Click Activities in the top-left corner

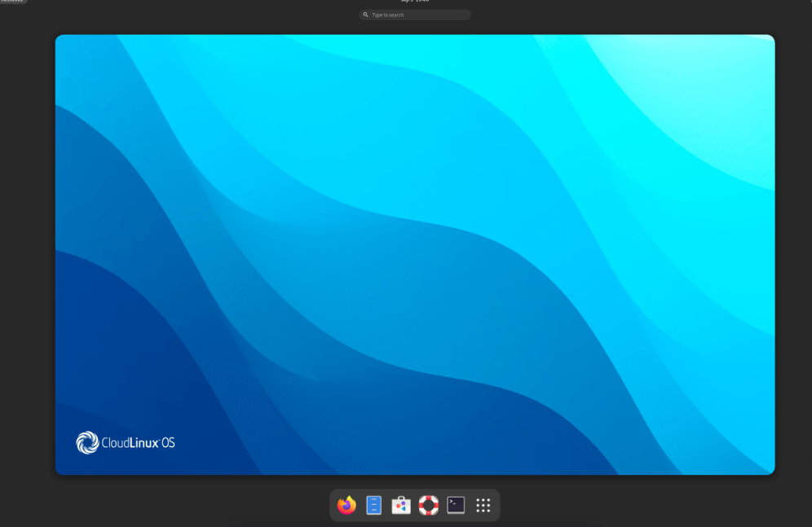pyautogui.click(x=11, y=2)
